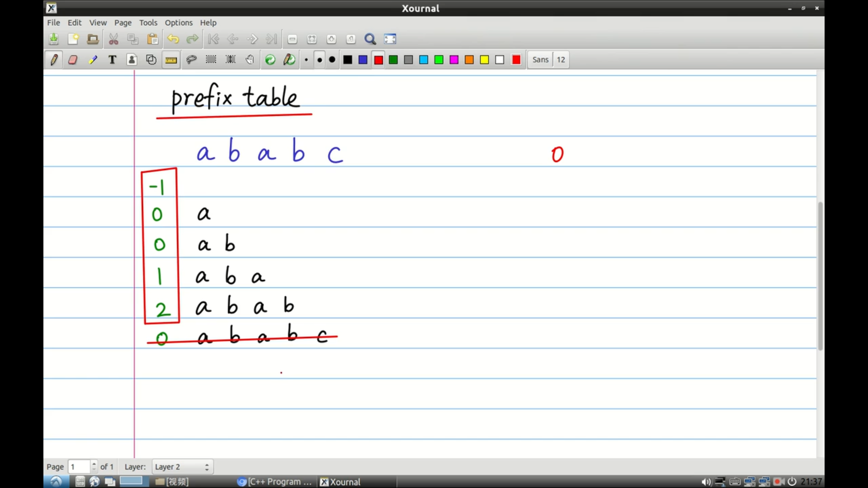
Task: Select the Hand tool
Action: point(250,60)
